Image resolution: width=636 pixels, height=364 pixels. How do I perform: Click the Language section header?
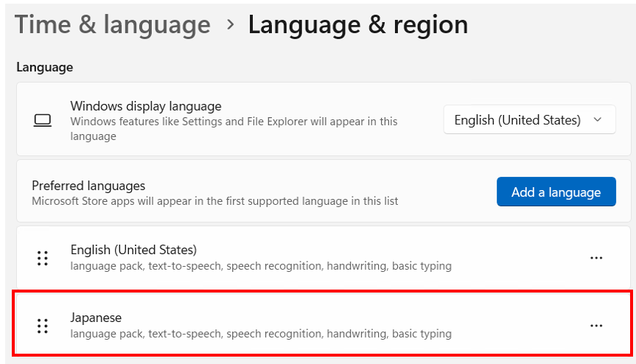click(x=44, y=67)
